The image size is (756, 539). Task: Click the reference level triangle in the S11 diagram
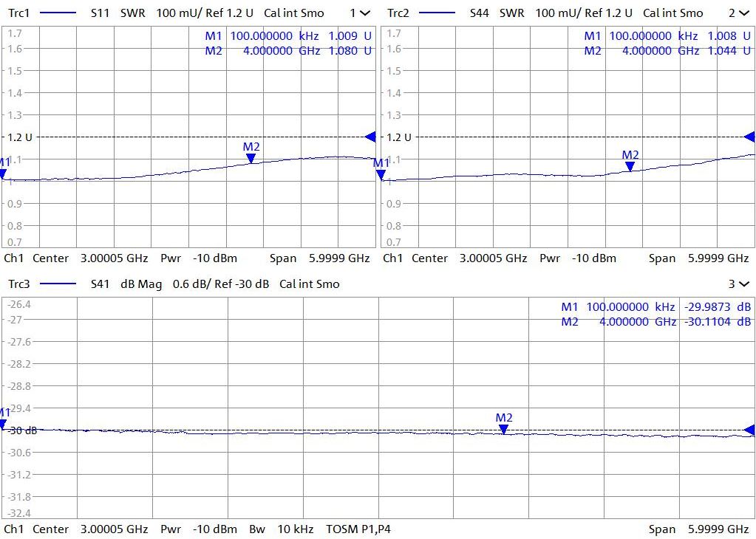[370, 137]
